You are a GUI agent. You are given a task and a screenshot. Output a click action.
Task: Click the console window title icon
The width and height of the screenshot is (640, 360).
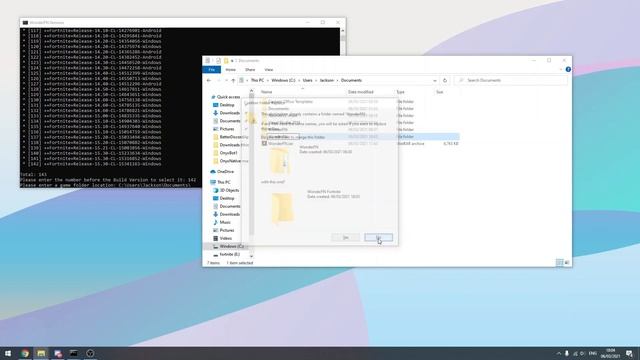pos(25,22)
